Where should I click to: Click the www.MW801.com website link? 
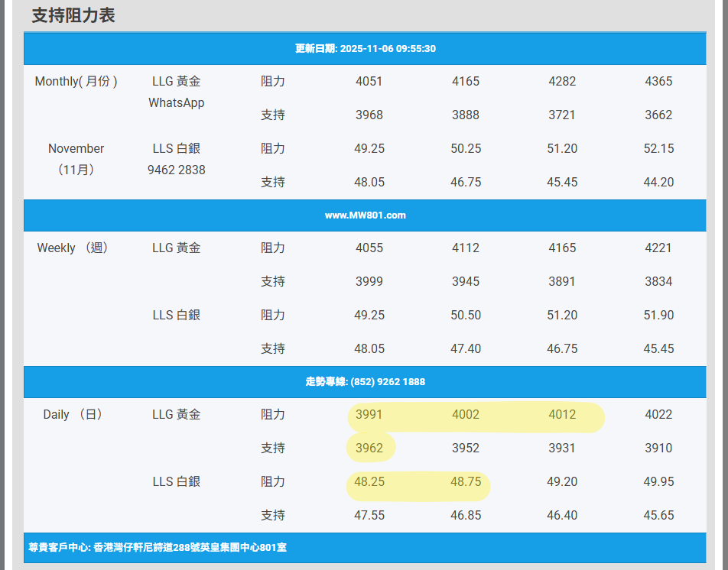point(365,215)
